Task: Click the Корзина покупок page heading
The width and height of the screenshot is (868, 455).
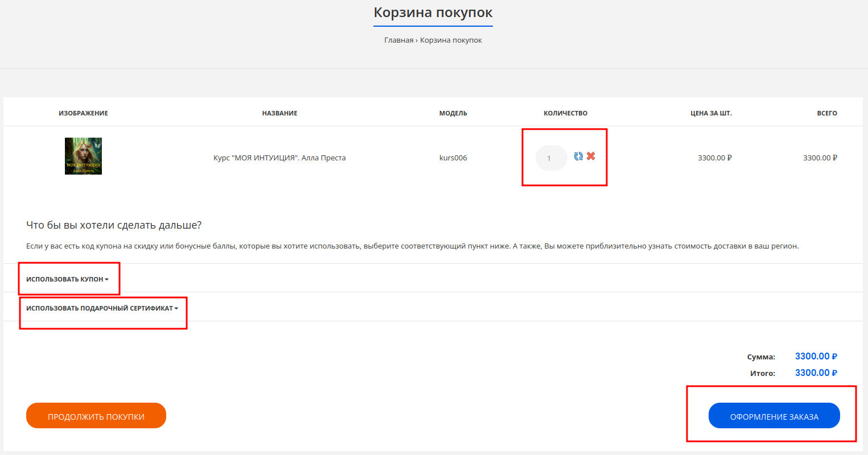Action: point(433,13)
